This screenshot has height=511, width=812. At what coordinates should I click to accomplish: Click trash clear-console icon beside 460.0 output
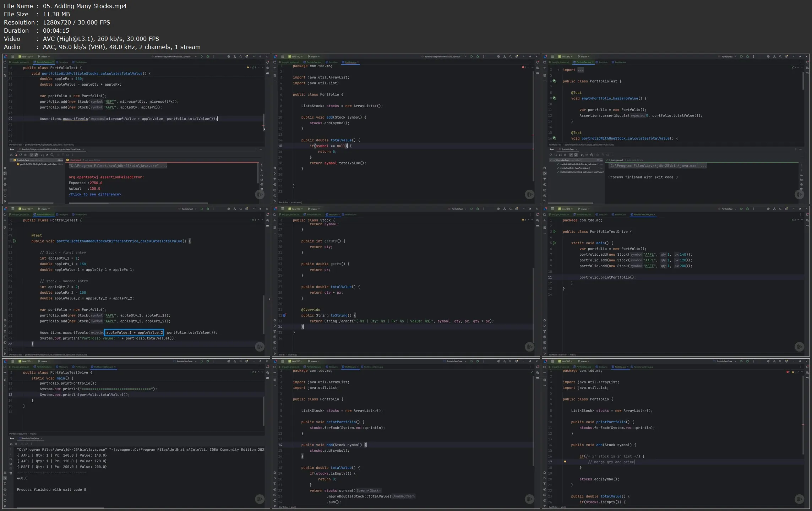point(11,473)
